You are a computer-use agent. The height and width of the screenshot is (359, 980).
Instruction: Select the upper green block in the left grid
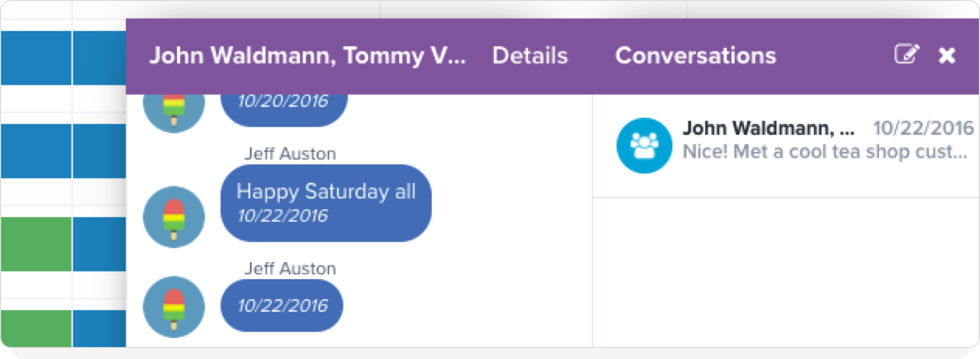tap(36, 244)
